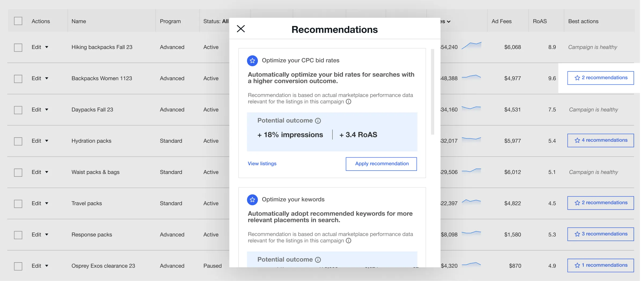This screenshot has width=644, height=281.
Task: Open info icon next to first Potential outcome
Action: click(x=318, y=121)
